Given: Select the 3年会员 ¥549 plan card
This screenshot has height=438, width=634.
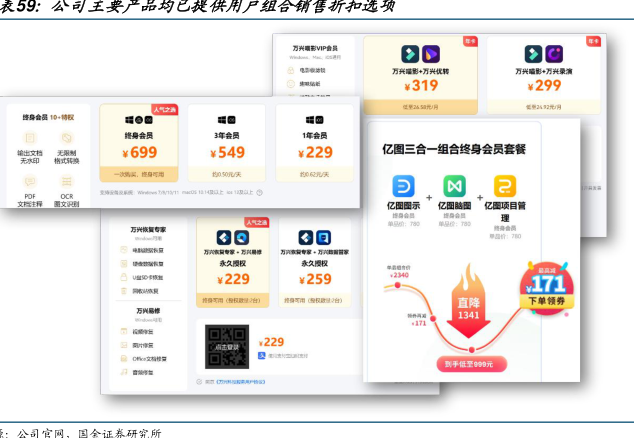Looking at the screenshot, I should [227, 143].
